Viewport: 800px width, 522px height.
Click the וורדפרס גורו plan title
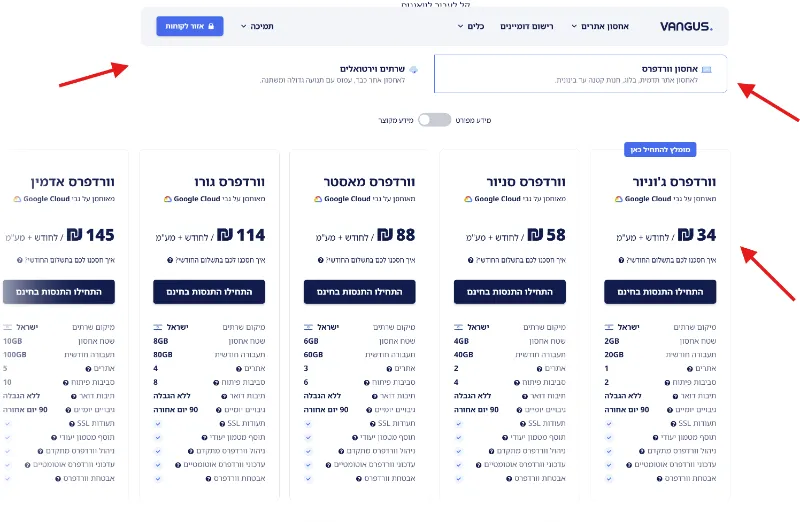point(230,182)
